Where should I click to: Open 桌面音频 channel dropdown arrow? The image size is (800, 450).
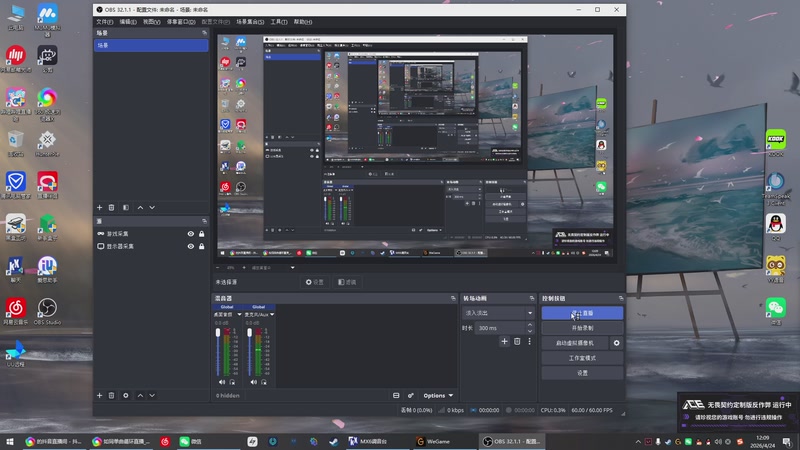pos(239,314)
